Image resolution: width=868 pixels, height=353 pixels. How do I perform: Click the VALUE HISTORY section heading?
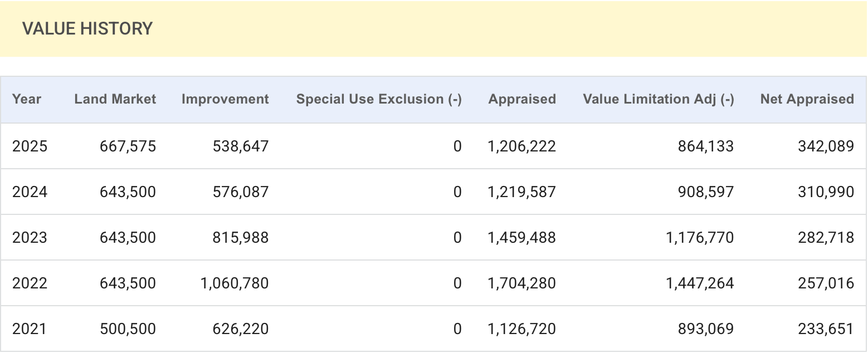coord(87,29)
